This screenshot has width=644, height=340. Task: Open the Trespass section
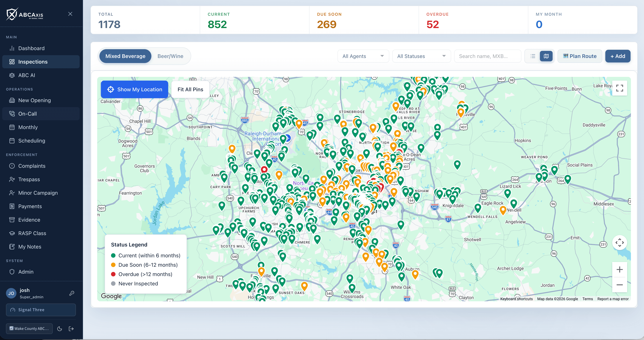(41, 179)
